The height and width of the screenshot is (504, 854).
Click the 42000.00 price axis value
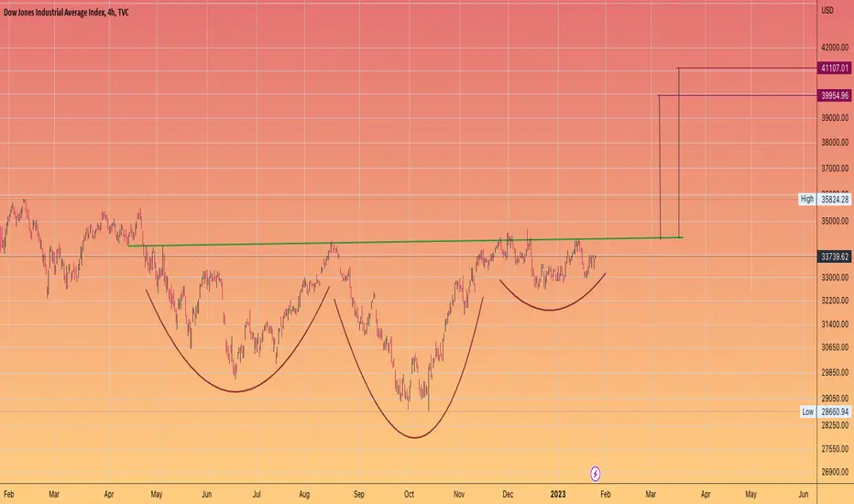coord(835,48)
